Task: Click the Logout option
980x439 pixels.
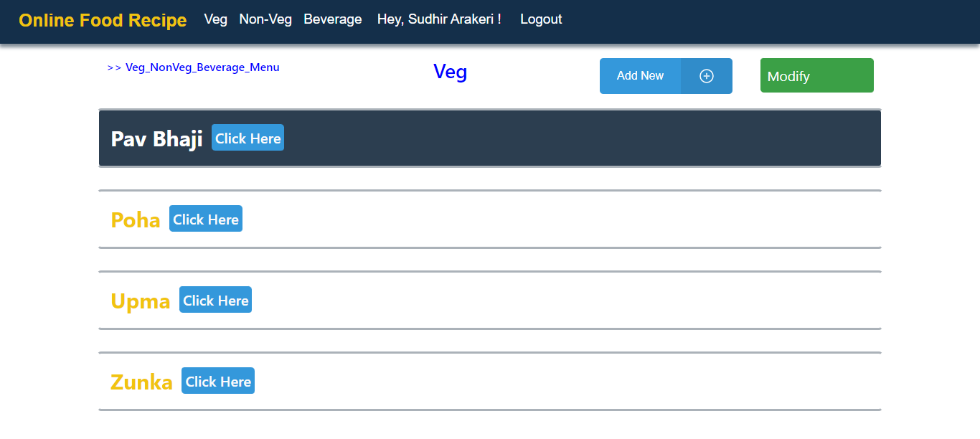Action: (541, 19)
